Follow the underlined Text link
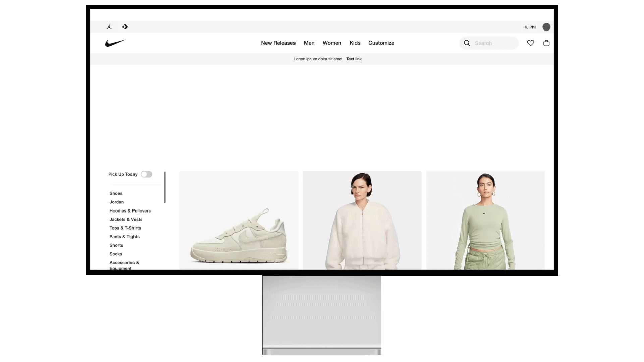 (354, 59)
